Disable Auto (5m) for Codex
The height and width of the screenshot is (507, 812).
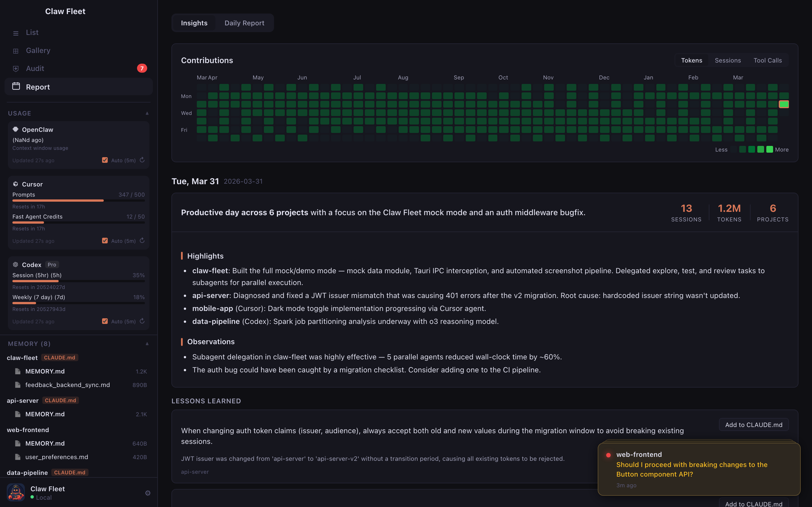click(105, 321)
